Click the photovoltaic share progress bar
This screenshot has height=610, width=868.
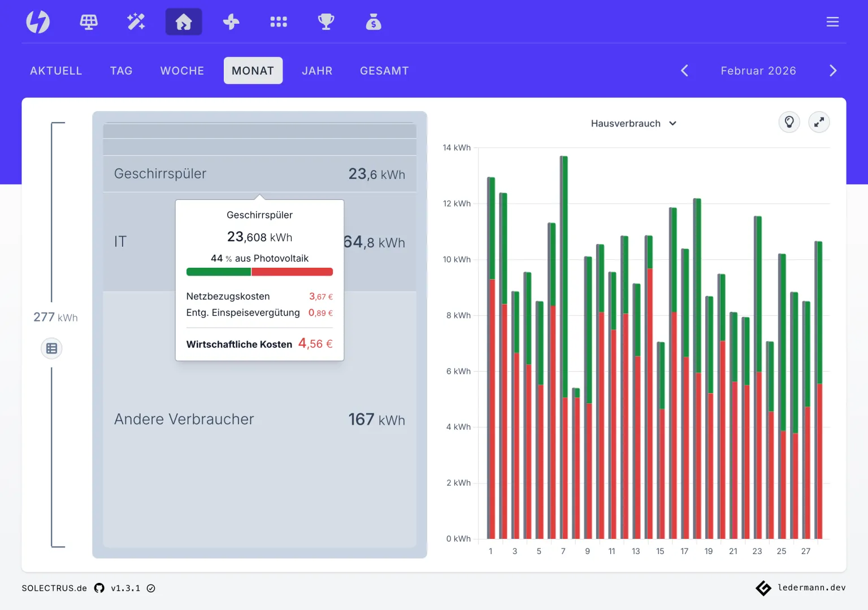coord(259,272)
